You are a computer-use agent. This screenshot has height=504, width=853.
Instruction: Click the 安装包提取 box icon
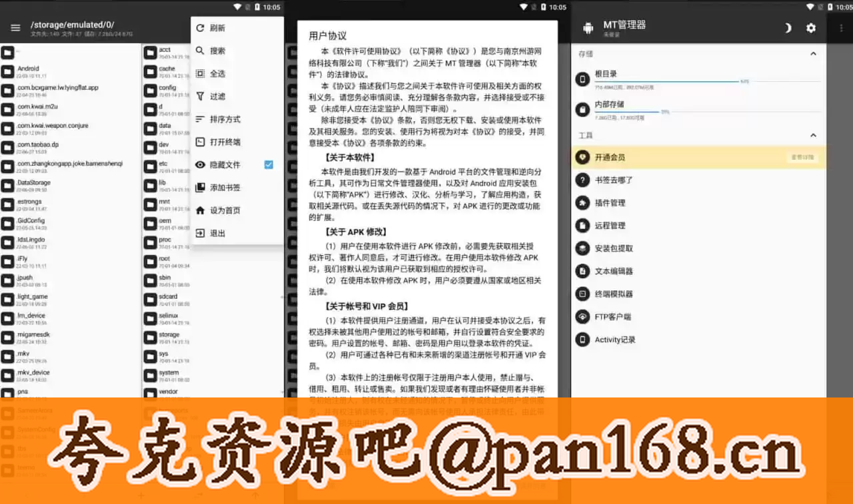pos(583,248)
